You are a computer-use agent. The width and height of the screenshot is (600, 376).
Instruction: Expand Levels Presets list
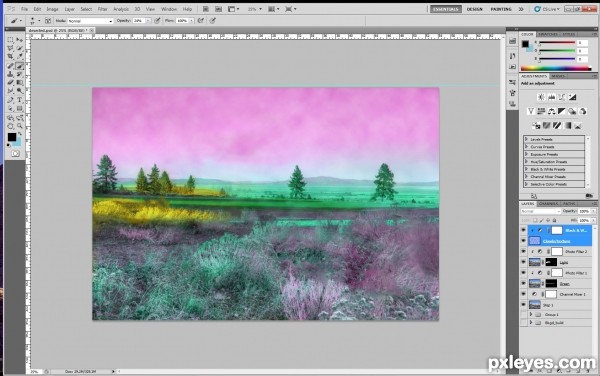click(x=527, y=139)
